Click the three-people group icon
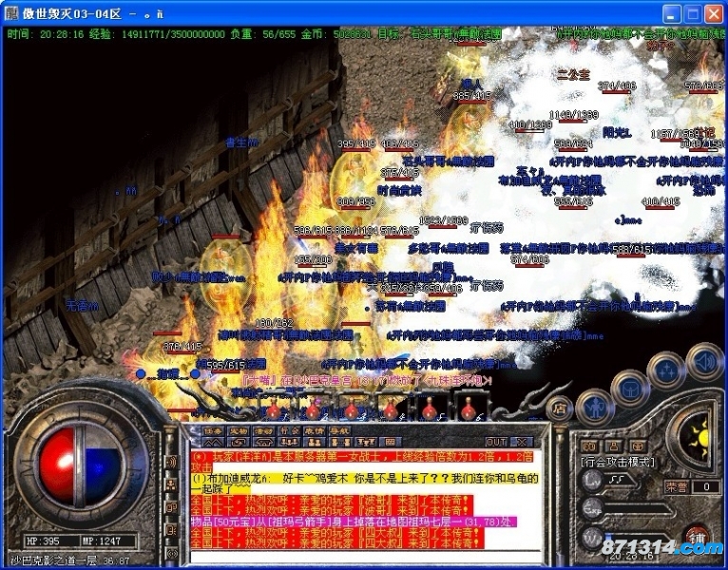Viewport: 728px width, 570px height. (289, 442)
